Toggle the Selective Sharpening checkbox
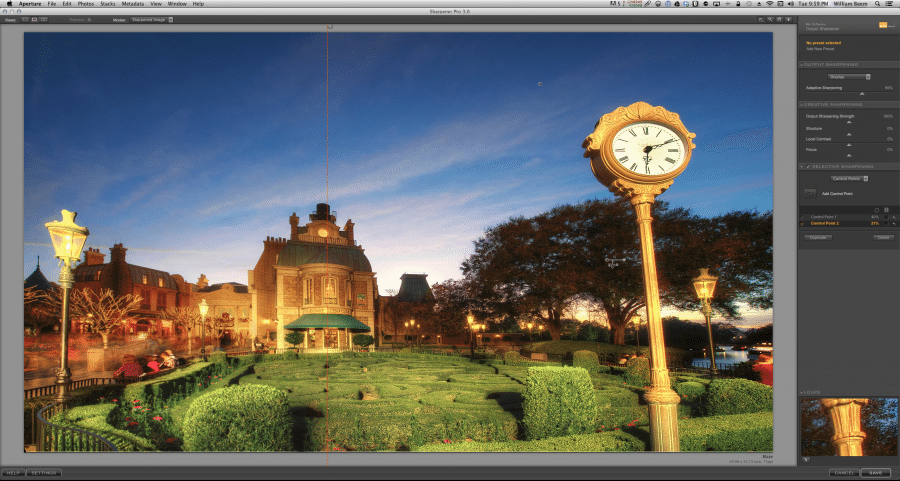900x481 pixels. [x=809, y=167]
